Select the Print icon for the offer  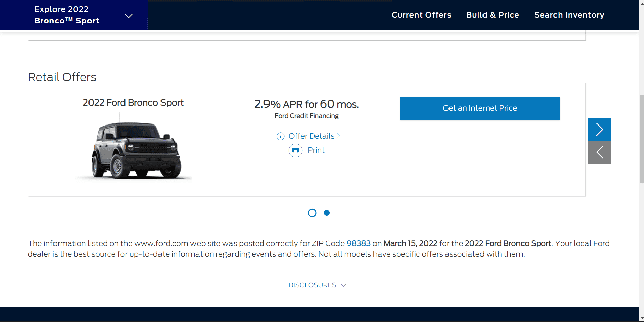295,150
